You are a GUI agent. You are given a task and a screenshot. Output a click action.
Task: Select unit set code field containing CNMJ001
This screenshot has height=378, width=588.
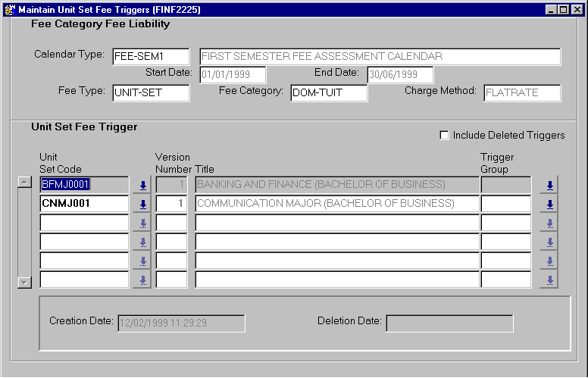[x=83, y=204]
